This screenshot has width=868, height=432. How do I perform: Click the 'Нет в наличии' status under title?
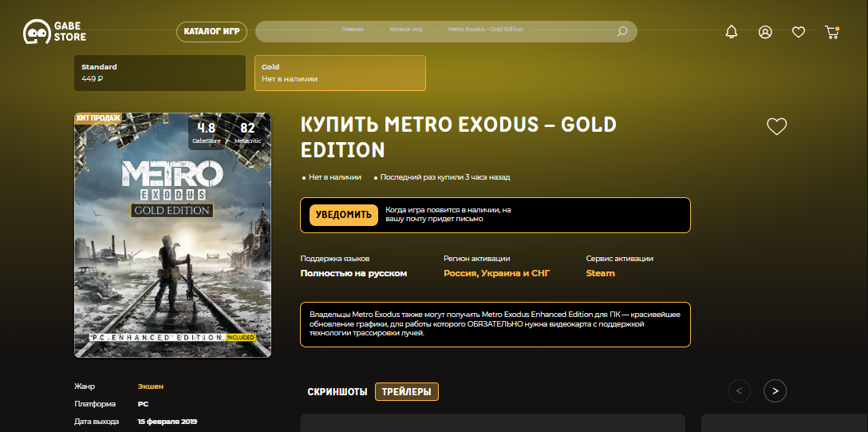click(x=335, y=177)
